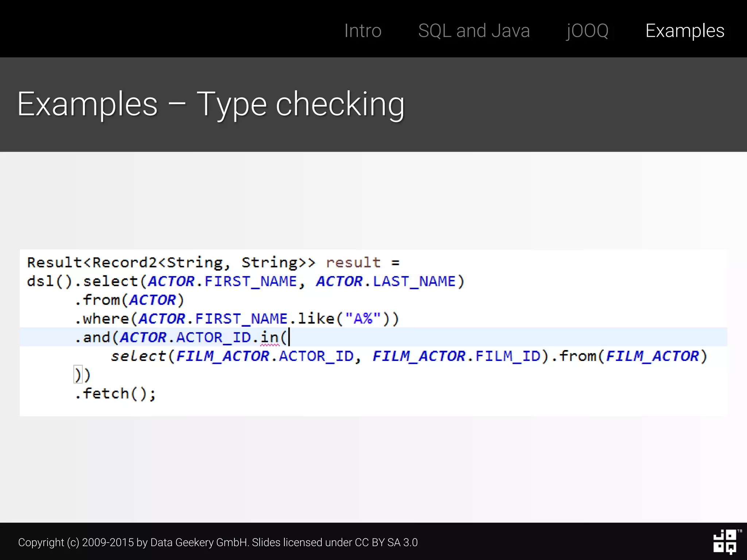Open the jOOQ section tab
The height and width of the screenshot is (560, 747).
pos(587,31)
